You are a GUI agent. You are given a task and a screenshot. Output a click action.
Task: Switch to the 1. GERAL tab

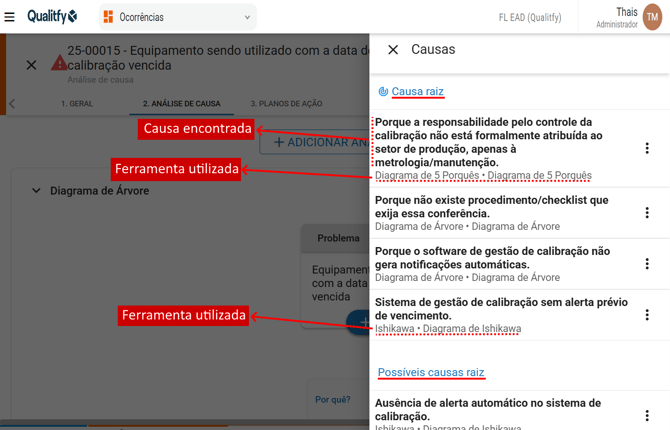[77, 104]
